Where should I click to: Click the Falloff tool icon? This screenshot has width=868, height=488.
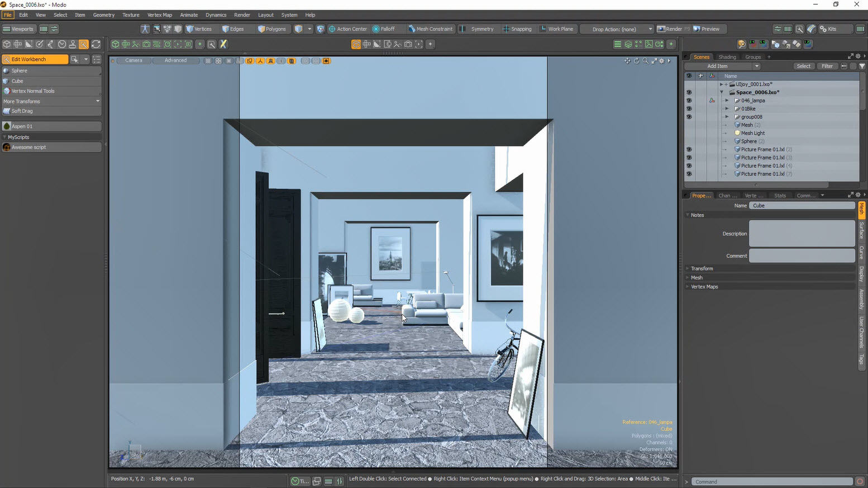pos(376,29)
